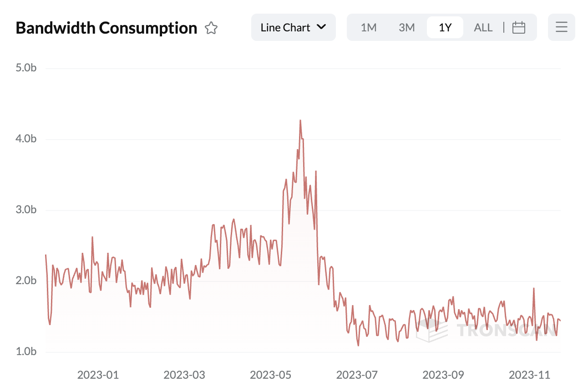Click the 5.0b y-axis label

(x=26, y=68)
